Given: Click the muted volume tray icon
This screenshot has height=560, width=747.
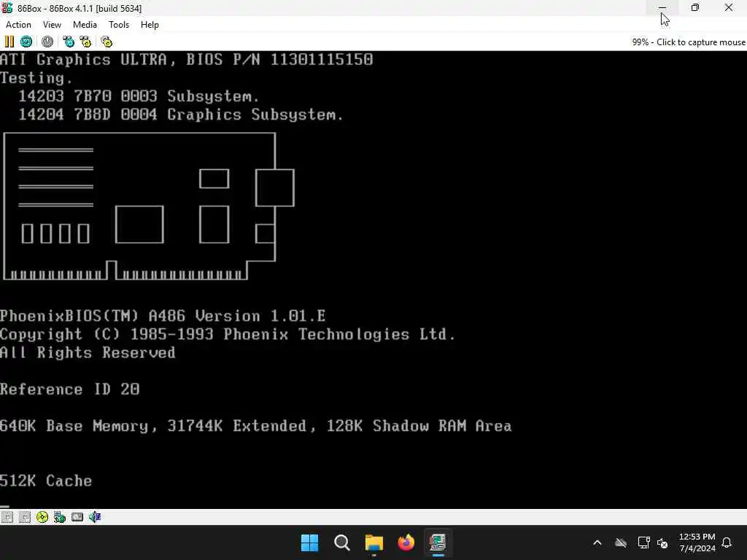Looking at the screenshot, I should pos(662,542).
